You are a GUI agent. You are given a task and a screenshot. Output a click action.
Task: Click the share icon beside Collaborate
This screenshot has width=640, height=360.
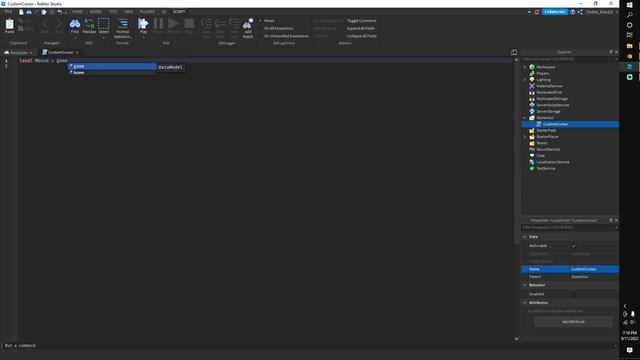pos(580,12)
